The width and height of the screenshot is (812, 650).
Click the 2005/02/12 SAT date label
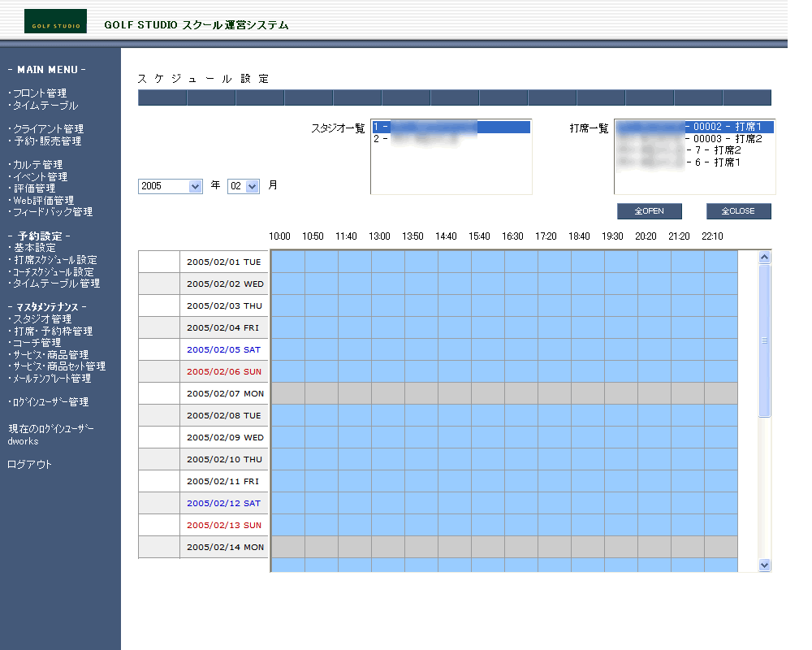[x=224, y=503]
